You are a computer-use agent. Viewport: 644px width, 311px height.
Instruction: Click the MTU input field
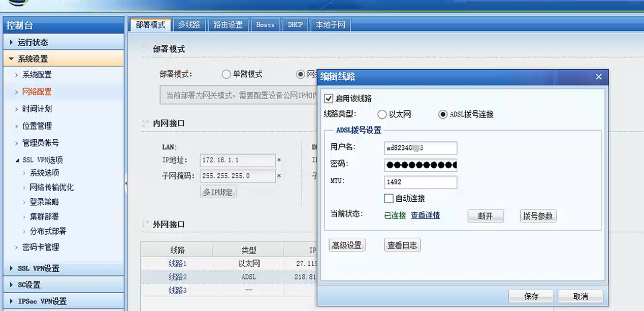click(421, 182)
